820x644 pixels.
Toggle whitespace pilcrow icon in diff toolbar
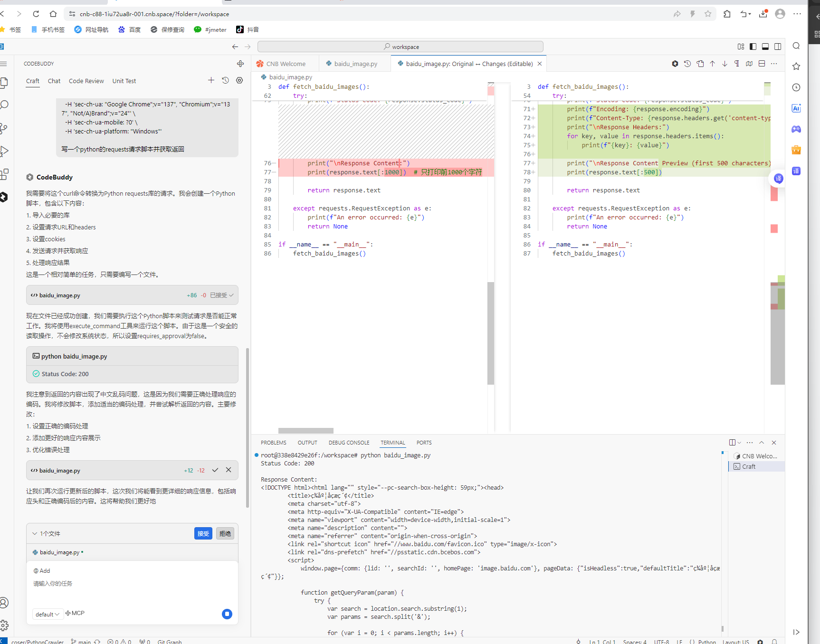pyautogui.click(x=737, y=64)
